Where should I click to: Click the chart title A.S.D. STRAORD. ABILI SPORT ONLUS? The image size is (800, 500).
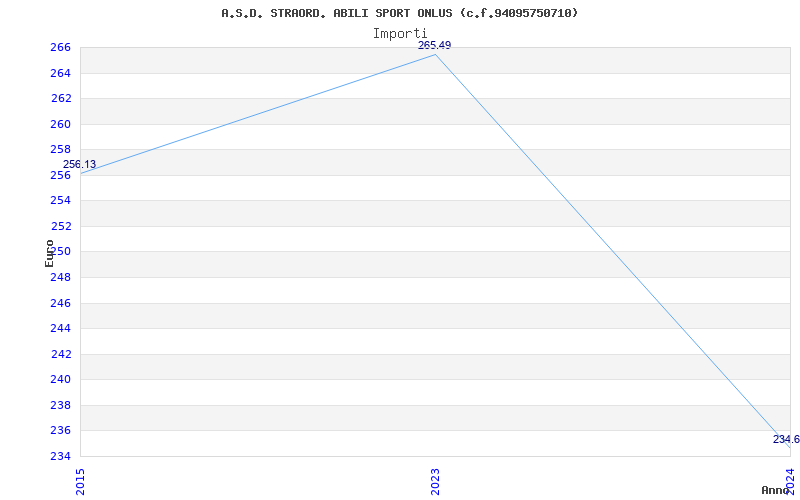(399, 13)
